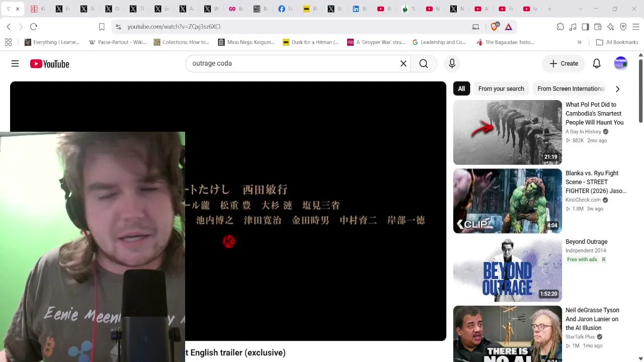Open a new browser tab
644x362 pixels.
pos(550,9)
